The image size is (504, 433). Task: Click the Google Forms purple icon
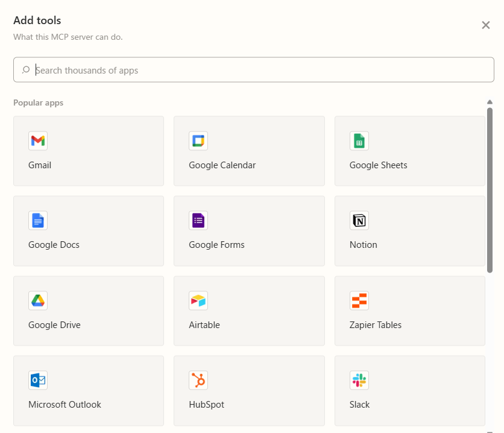[x=198, y=221]
